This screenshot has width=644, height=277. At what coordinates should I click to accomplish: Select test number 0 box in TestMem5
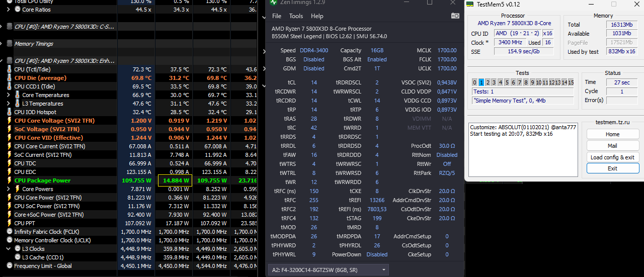[475, 82]
